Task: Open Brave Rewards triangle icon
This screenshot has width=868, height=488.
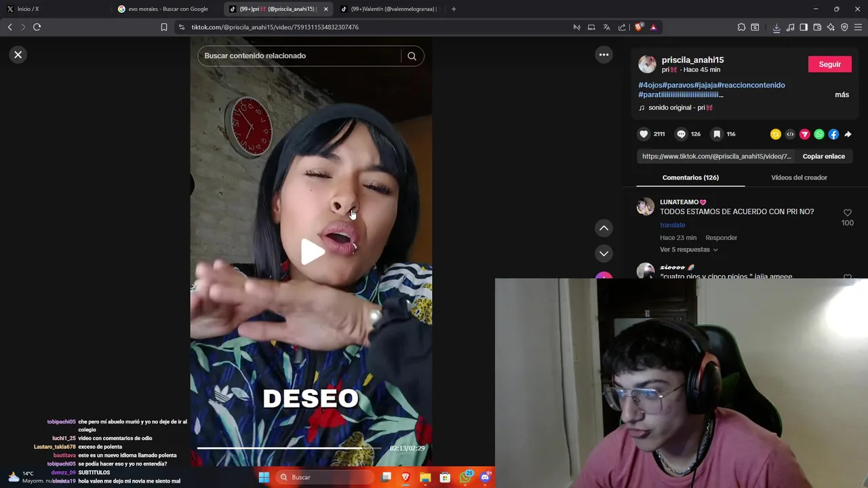Action: [x=653, y=27]
